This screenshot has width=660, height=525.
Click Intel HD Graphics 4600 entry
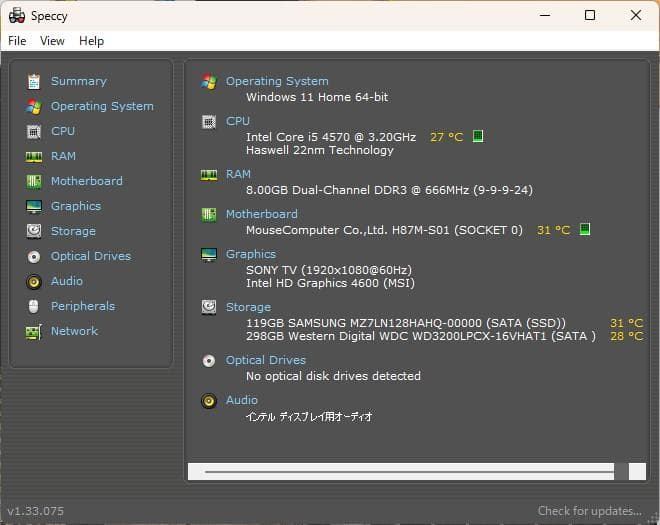click(330, 283)
